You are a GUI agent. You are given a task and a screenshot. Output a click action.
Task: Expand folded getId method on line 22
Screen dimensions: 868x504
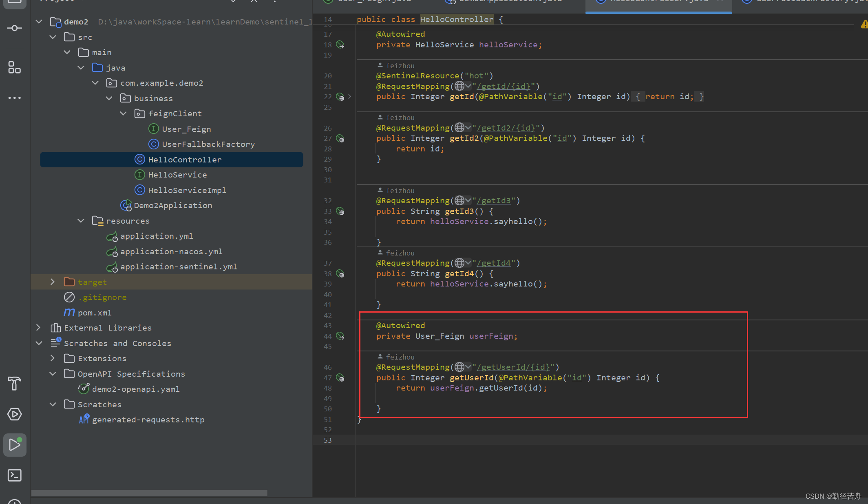(x=350, y=97)
